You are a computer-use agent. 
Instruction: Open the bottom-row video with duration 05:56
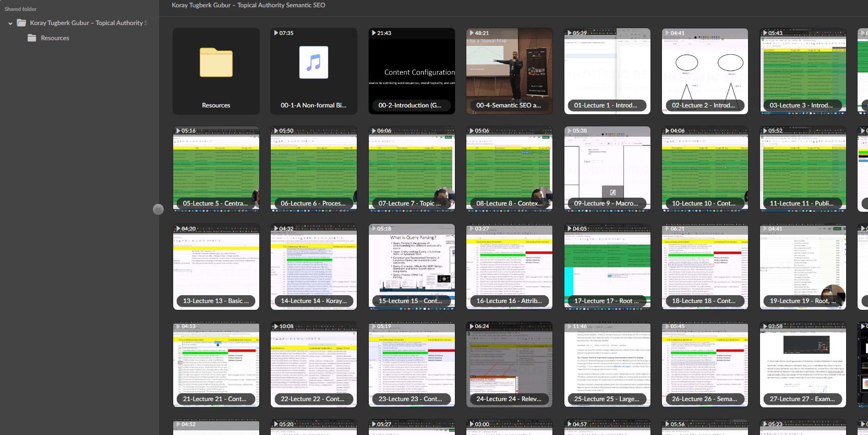[705, 428]
